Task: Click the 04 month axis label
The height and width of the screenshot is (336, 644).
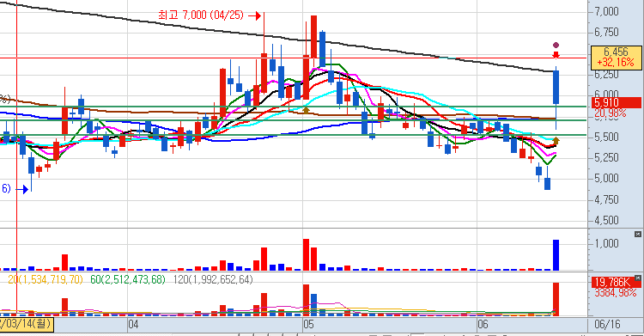Action: tap(133, 324)
